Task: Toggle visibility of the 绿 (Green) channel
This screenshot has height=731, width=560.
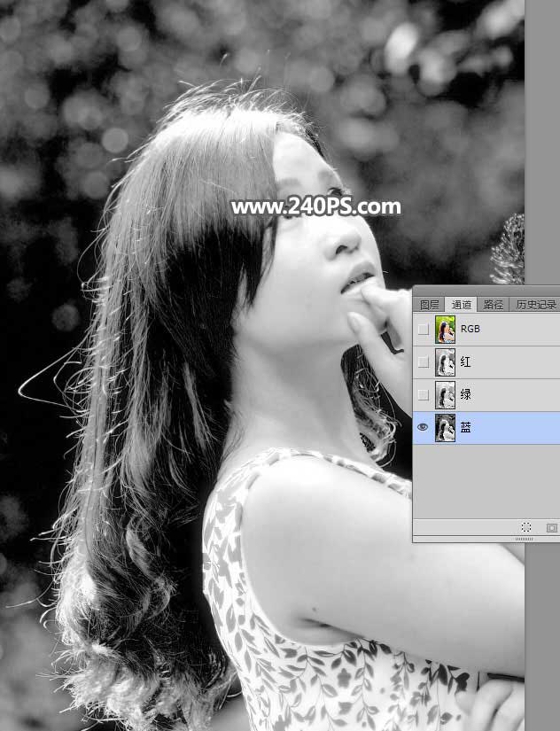Action: pos(423,395)
